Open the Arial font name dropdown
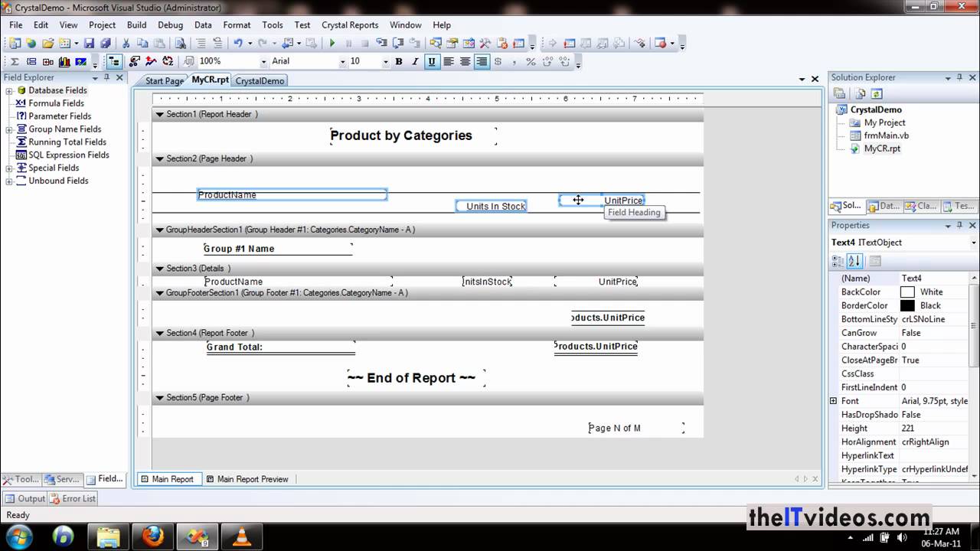 click(342, 61)
